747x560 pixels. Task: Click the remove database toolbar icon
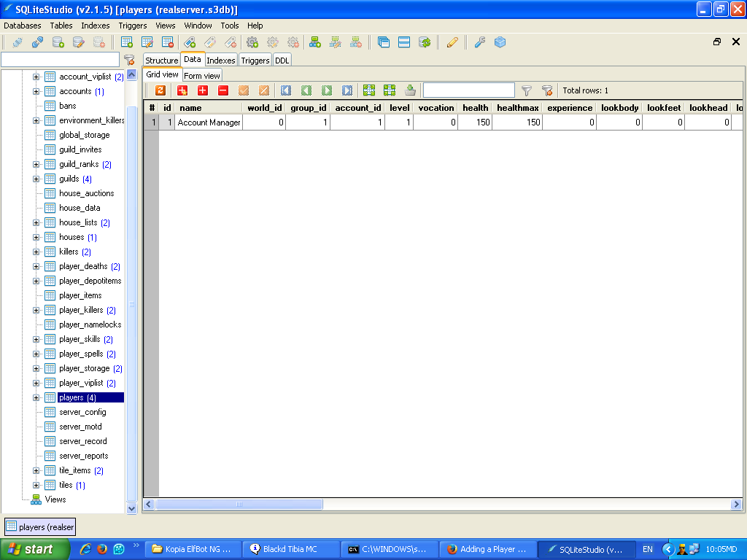click(x=99, y=42)
